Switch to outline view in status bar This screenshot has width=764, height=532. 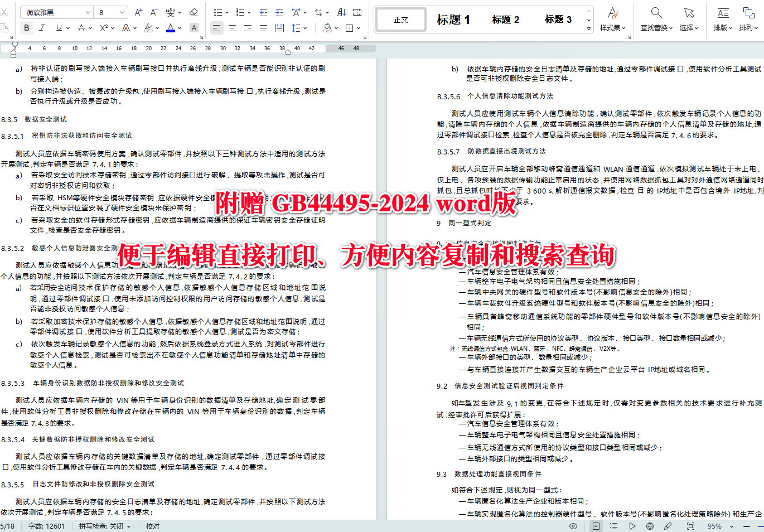tap(614, 526)
